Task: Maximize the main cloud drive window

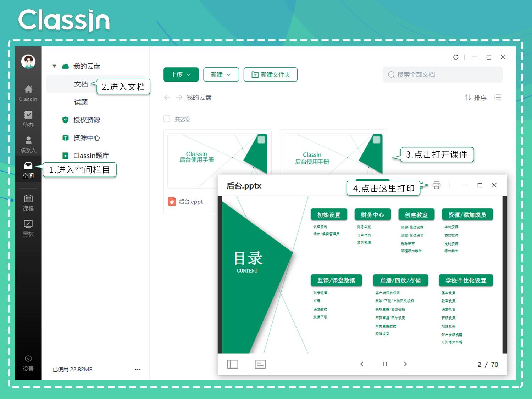Action: pos(489,57)
